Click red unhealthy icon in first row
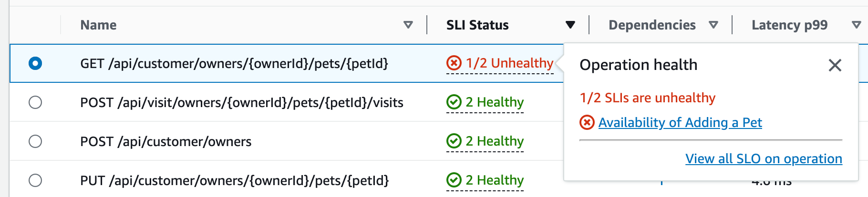This screenshot has width=868, height=197. [x=454, y=63]
